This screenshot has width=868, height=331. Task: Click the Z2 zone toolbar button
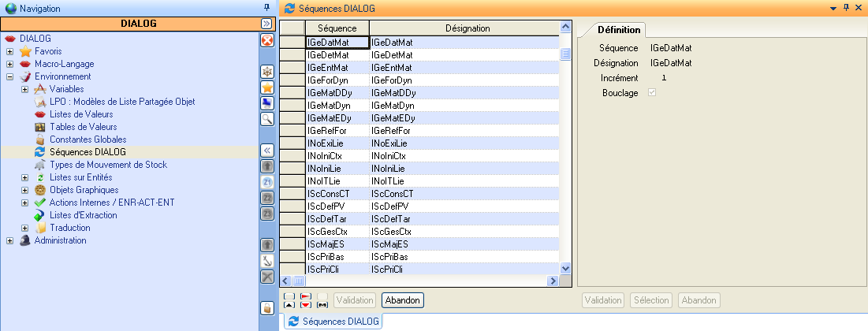click(267, 198)
